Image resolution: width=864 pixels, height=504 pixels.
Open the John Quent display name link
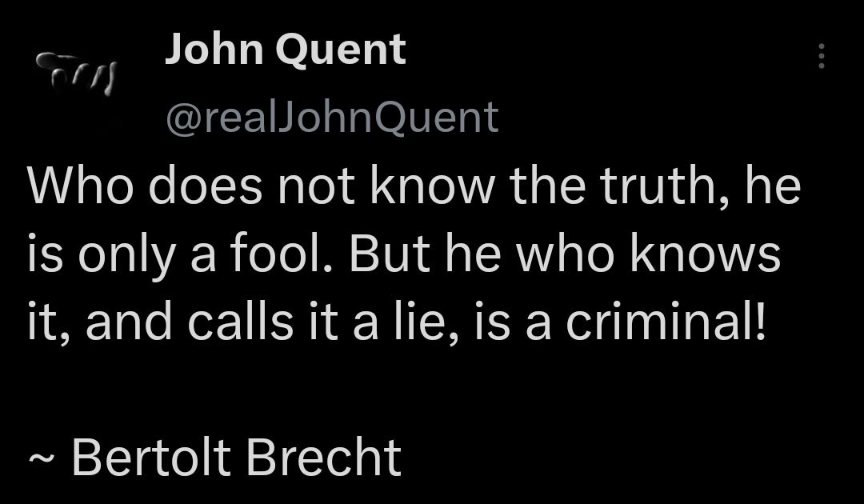click(x=286, y=49)
